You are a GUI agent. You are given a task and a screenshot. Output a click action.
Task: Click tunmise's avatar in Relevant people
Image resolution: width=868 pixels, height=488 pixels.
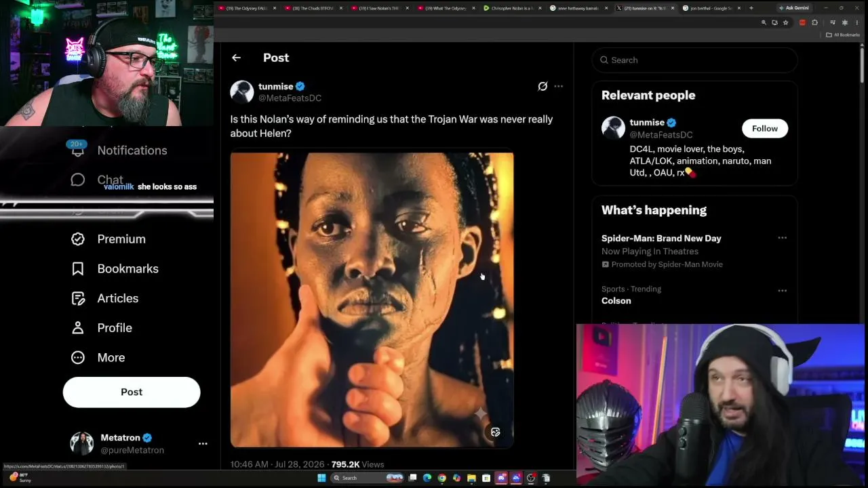pyautogui.click(x=613, y=128)
